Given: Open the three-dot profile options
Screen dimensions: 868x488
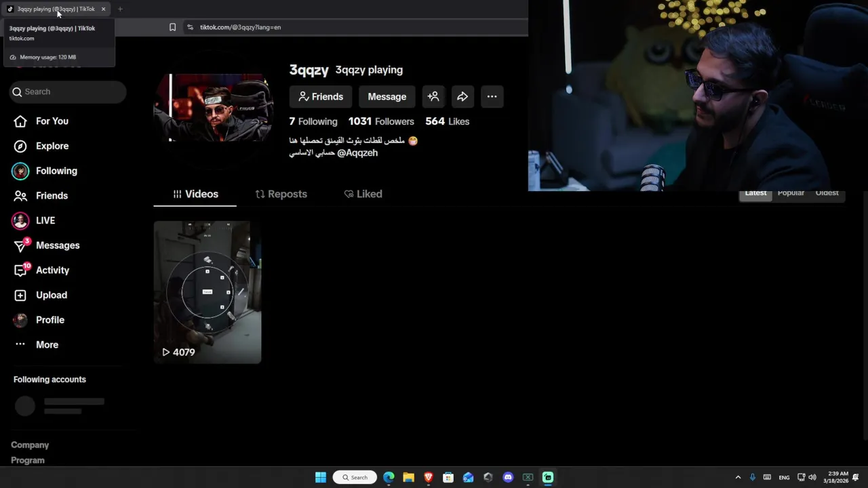Looking at the screenshot, I should (x=492, y=97).
